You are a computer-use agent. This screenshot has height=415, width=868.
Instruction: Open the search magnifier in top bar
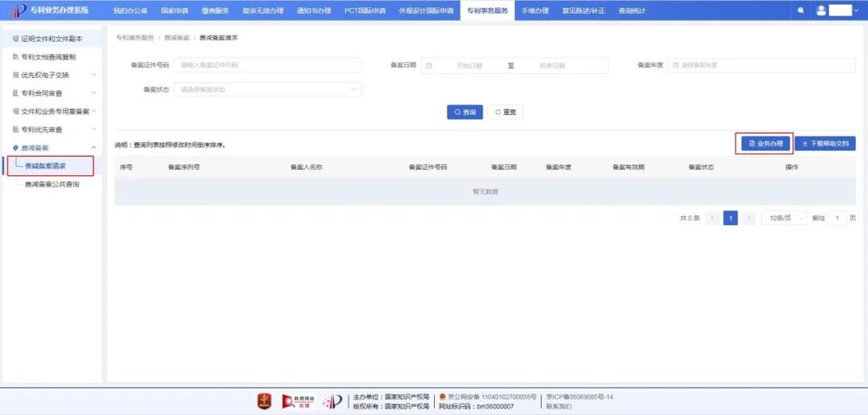800,10
